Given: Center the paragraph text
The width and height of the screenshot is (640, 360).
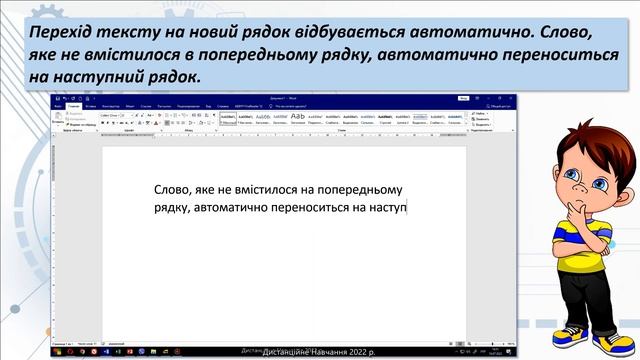Looking at the screenshot, I should coord(173,123).
